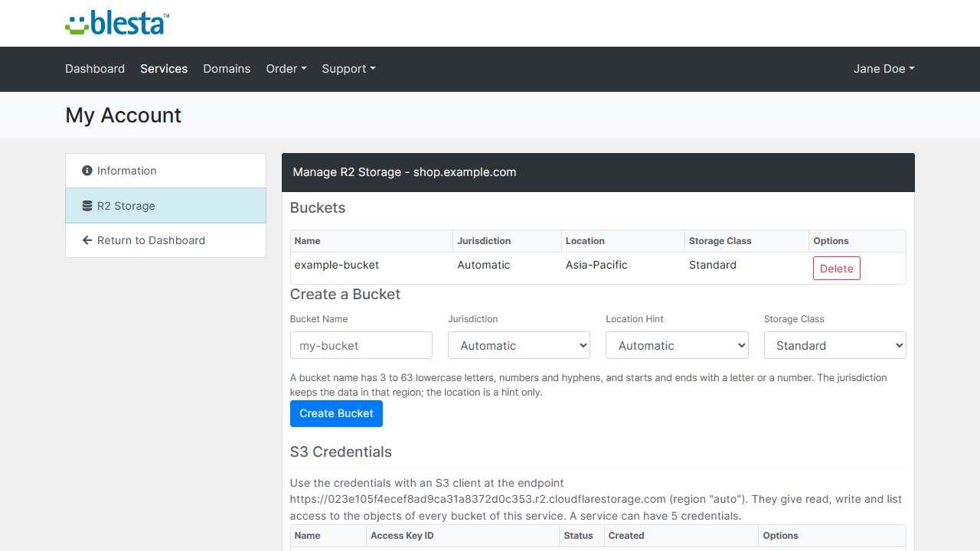Select the Information sidebar tab
980x551 pixels.
pyautogui.click(x=166, y=171)
